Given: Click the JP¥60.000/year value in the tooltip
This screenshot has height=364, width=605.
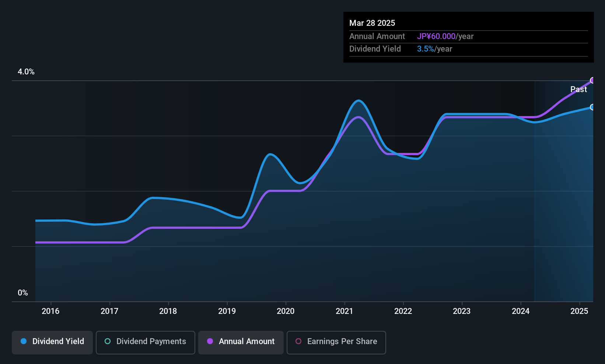Looking at the screenshot, I should 445,36.
